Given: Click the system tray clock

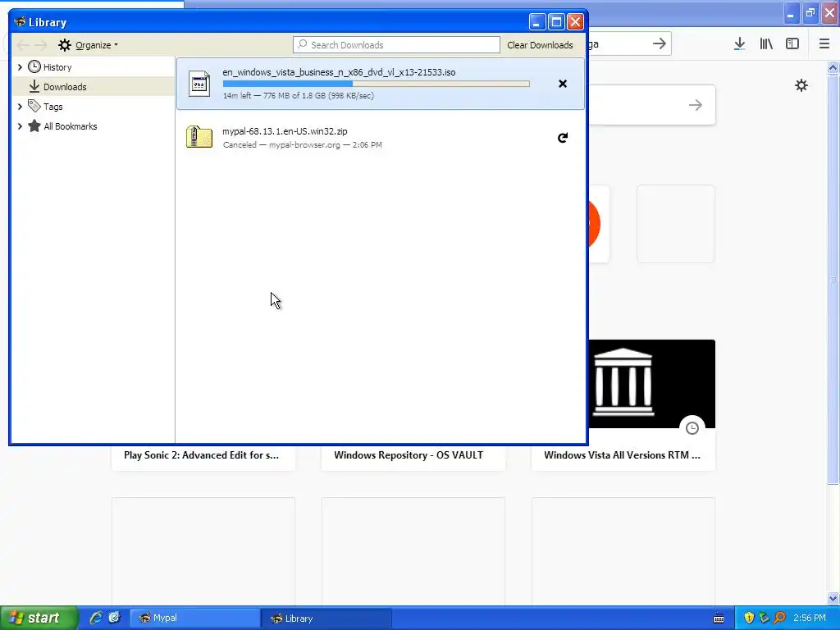Looking at the screenshot, I should point(810,619).
